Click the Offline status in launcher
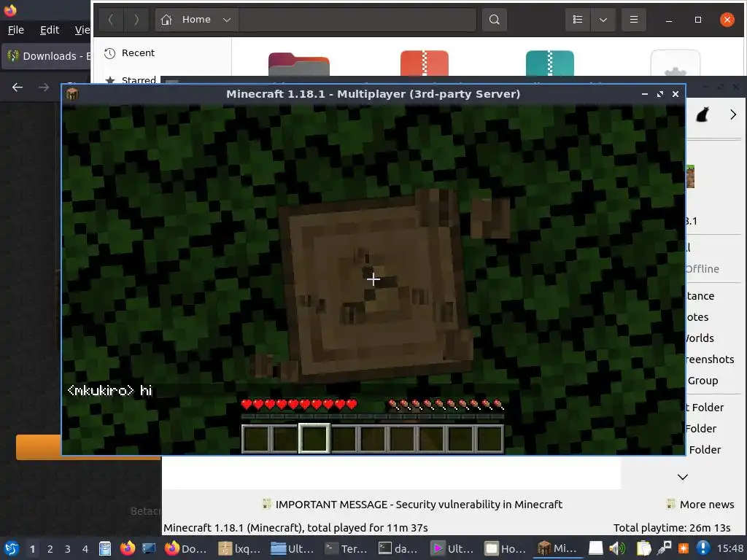Viewport: 747px width, 560px height. pos(703,269)
